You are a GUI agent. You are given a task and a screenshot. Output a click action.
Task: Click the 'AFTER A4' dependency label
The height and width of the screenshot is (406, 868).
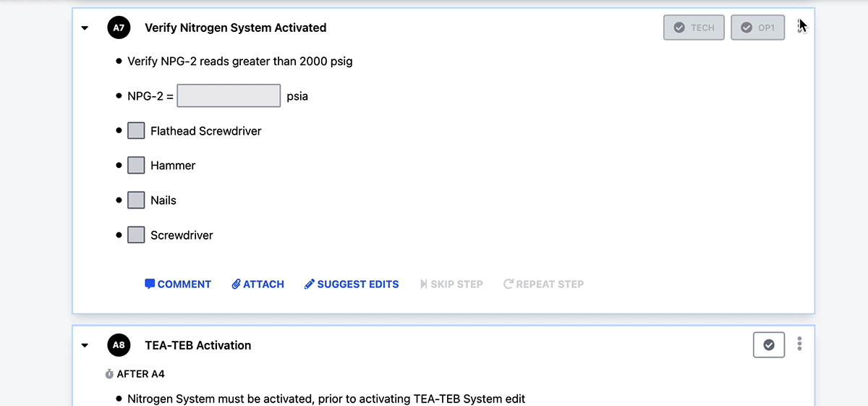click(141, 374)
